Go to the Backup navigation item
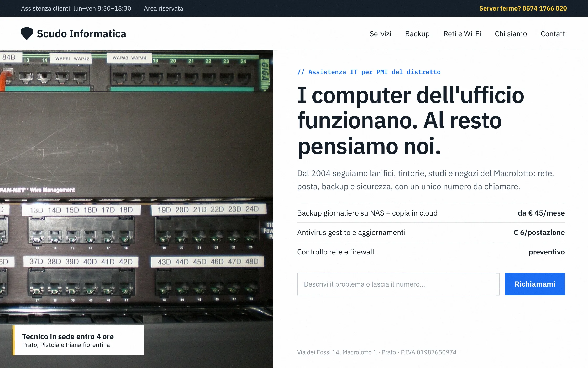Image resolution: width=588 pixels, height=368 pixels. pyautogui.click(x=417, y=34)
